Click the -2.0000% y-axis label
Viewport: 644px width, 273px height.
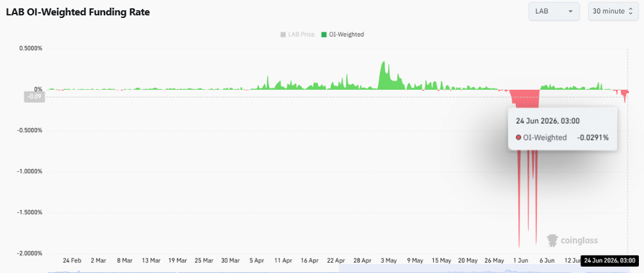30,253
